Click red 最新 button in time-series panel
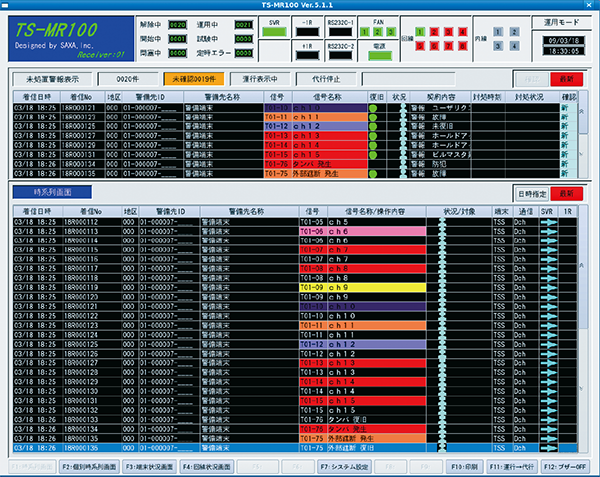 567,194
